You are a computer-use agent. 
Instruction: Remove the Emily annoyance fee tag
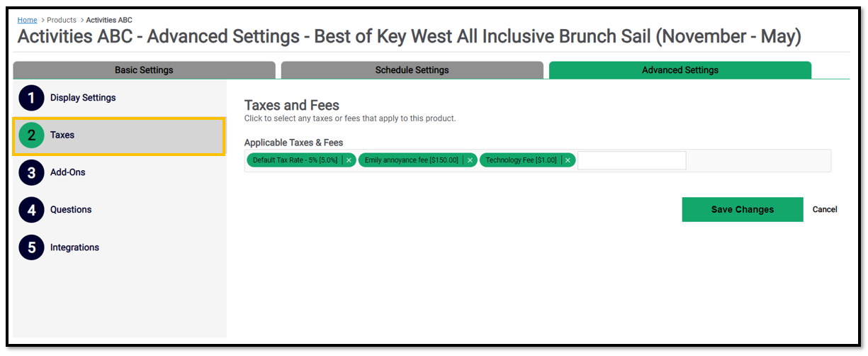click(470, 160)
